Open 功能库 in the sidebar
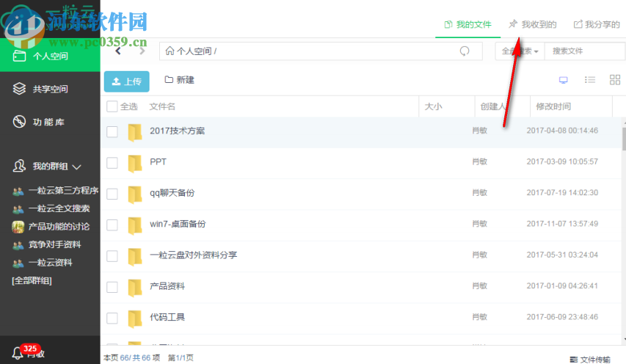This screenshot has height=364, width=626. pos(50,122)
